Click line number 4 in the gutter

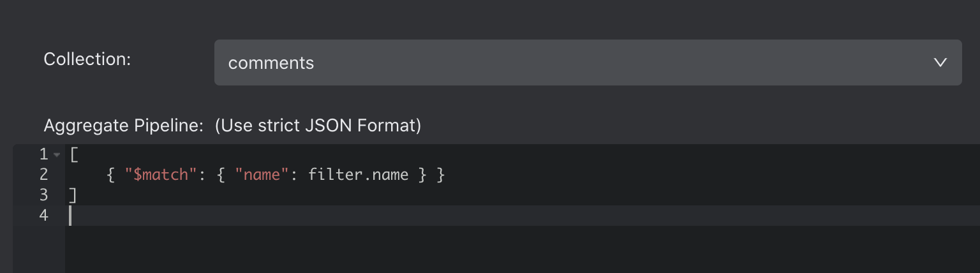[43, 216]
